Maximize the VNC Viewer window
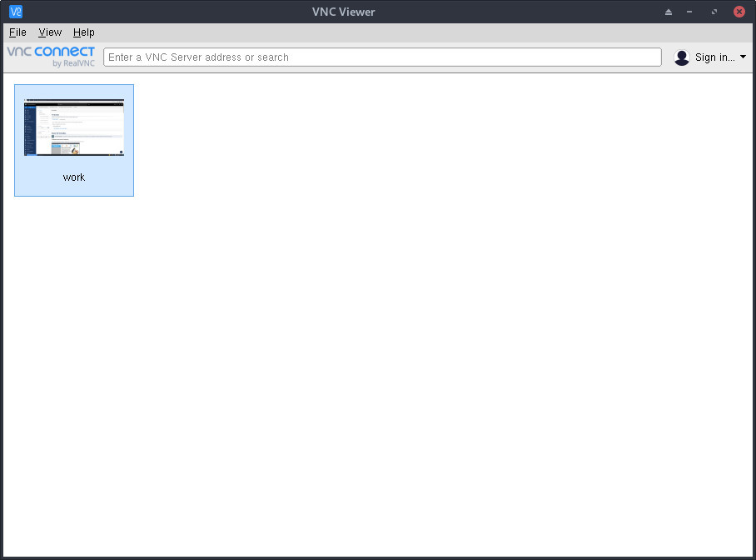 [714, 12]
